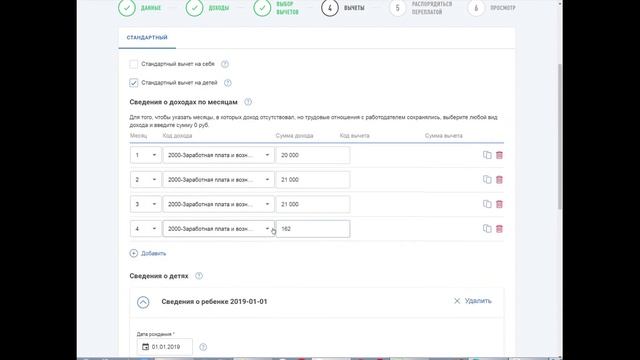Click income amount field with 20 000
The width and height of the screenshot is (640, 360).
[x=313, y=155]
